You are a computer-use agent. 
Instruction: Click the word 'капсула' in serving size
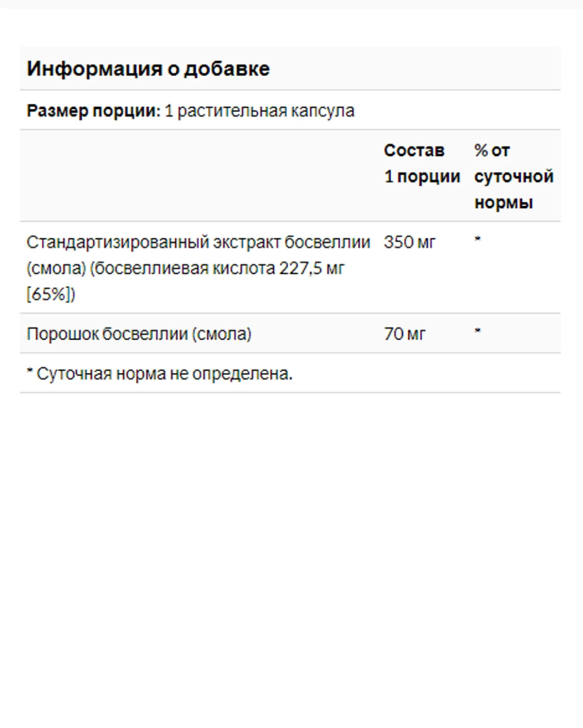(x=323, y=111)
